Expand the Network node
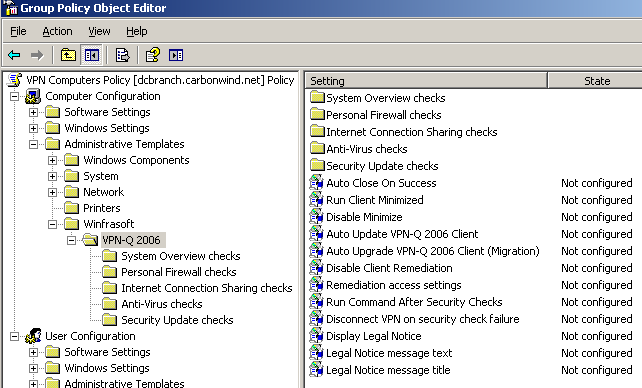Viewport: 642px width, 388px height. (x=52, y=192)
